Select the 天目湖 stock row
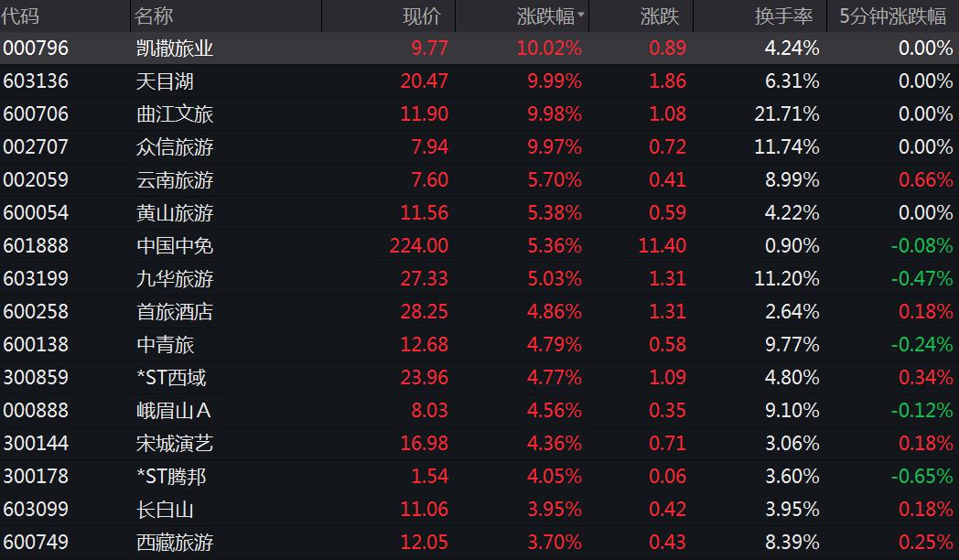Image resolution: width=959 pixels, height=560 pixels. pyautogui.click(x=479, y=81)
